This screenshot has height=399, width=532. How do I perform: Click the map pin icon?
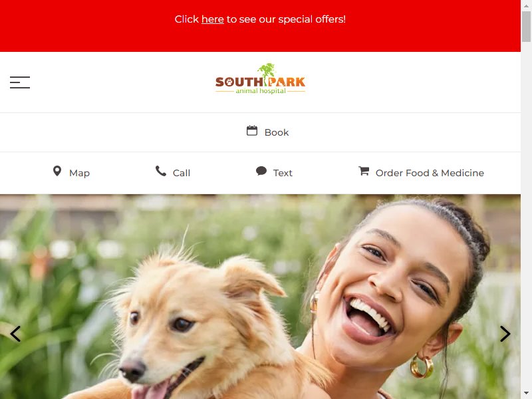[57, 171]
